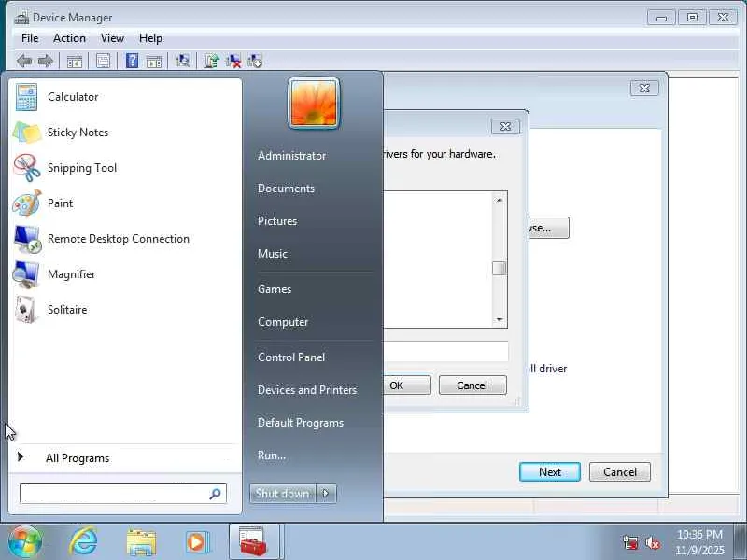Click the scrollbar thumb in the folder list
Viewport: 747px width, 560px height.
[x=500, y=268]
